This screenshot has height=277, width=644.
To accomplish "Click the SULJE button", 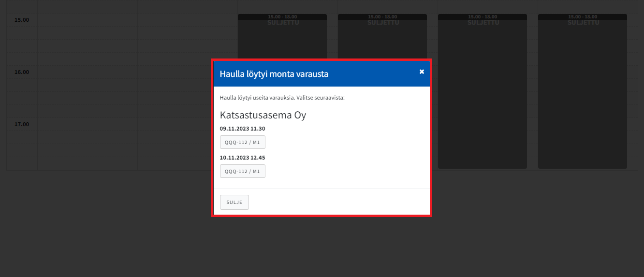I will click(234, 202).
